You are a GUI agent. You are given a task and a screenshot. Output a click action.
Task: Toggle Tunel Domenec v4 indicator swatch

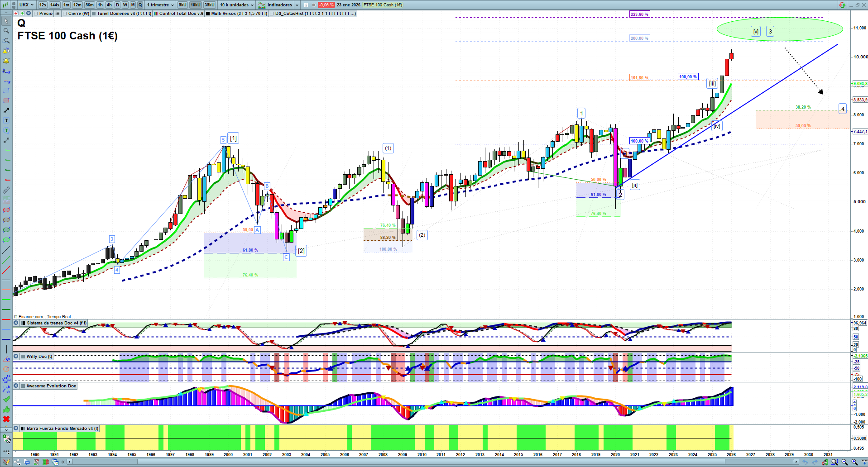pos(94,14)
